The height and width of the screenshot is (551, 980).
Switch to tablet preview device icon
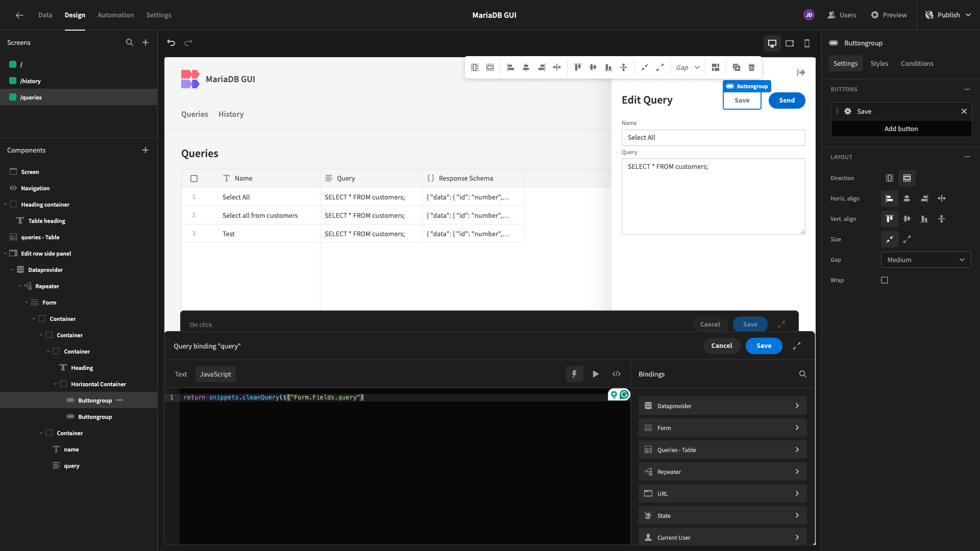click(790, 43)
